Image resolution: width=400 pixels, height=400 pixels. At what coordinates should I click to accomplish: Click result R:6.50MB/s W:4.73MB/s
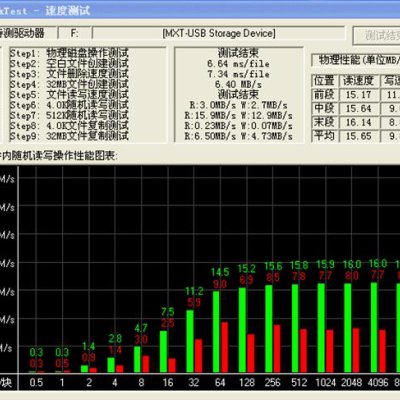click(238, 136)
